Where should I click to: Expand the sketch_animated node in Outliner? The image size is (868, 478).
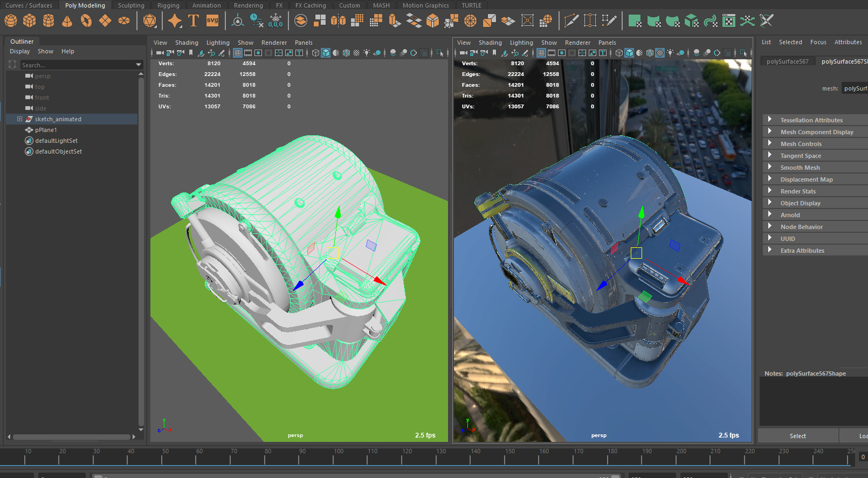coord(19,119)
